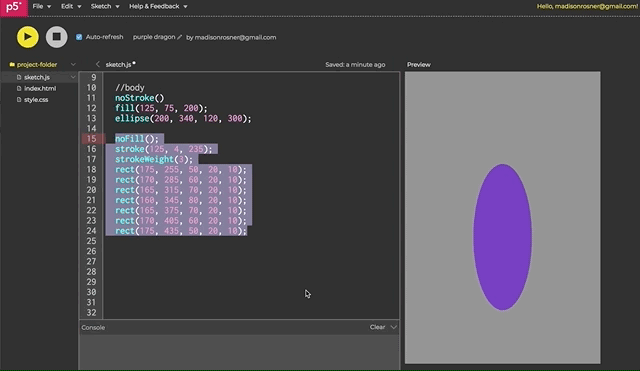Click the rect(175, 255, 50, 20, 10) line
This screenshot has width=640, height=371.
(181, 169)
